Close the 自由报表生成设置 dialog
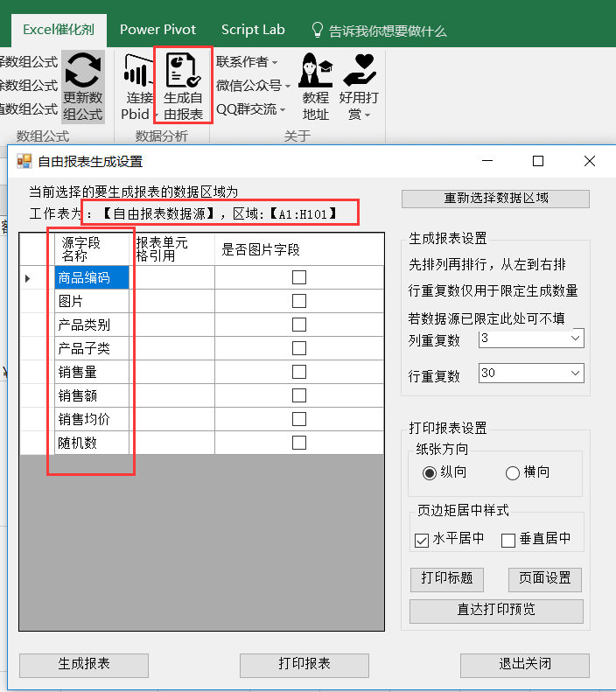The image size is (616, 692). point(590,161)
